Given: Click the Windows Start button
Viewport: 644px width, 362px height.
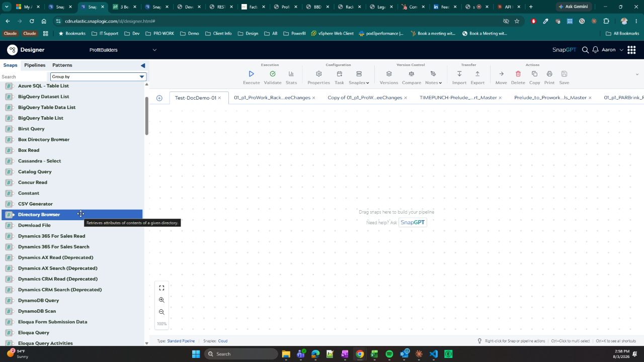Looking at the screenshot, I should point(196,354).
